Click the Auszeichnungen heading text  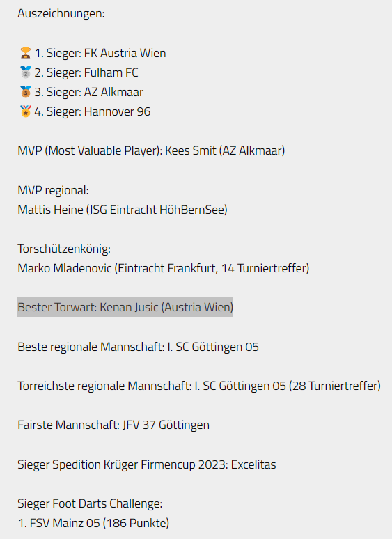click(x=61, y=14)
